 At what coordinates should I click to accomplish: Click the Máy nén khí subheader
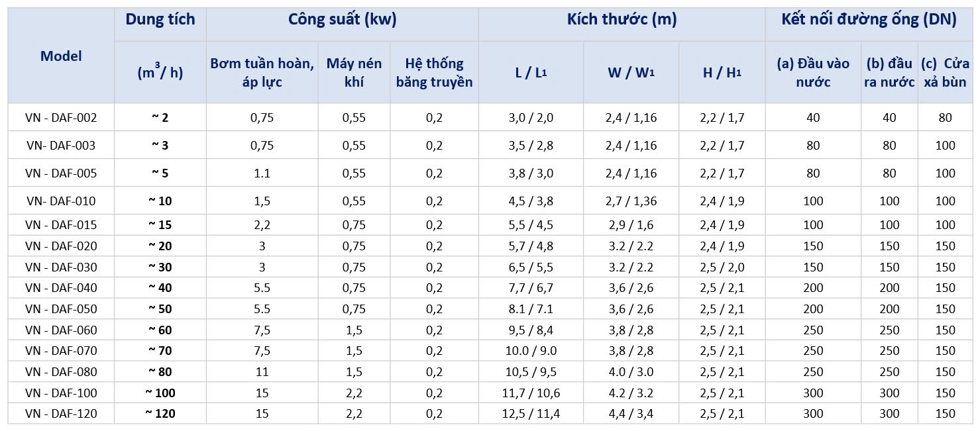click(x=354, y=72)
